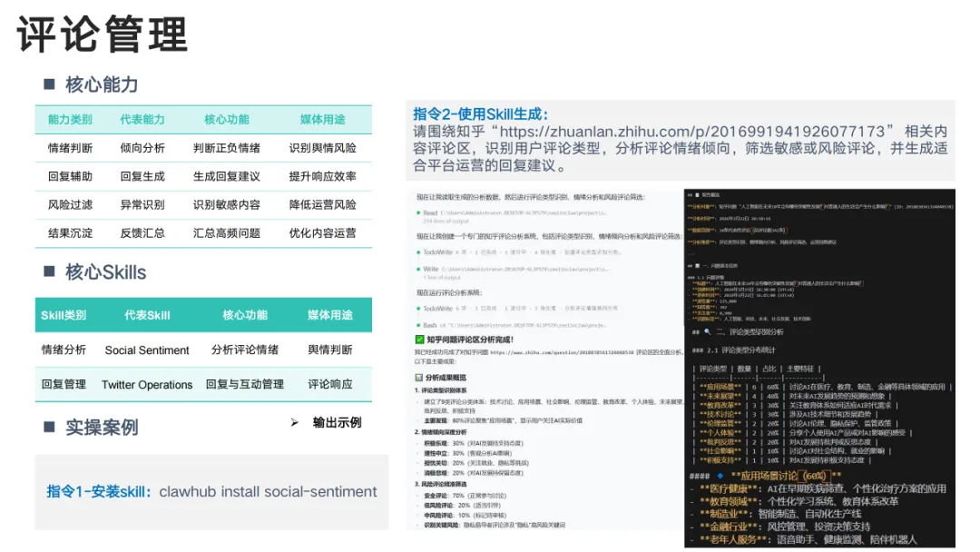
Task: Click the 倾向分析 cell
Action: pos(142,148)
